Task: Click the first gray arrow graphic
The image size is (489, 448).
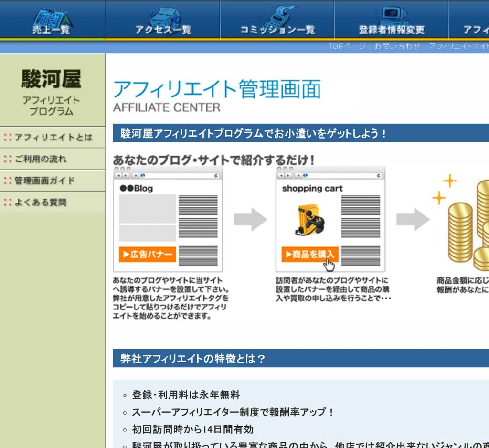Action: 250,220
